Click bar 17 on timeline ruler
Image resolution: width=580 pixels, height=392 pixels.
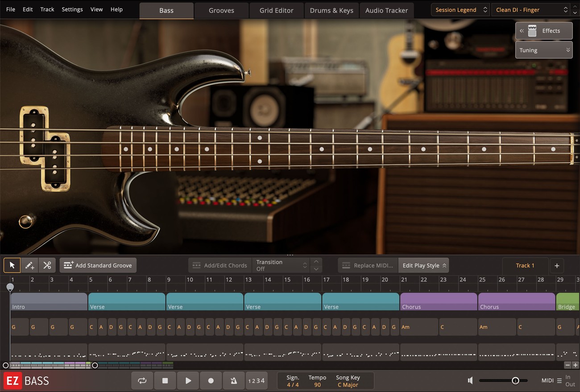click(327, 280)
